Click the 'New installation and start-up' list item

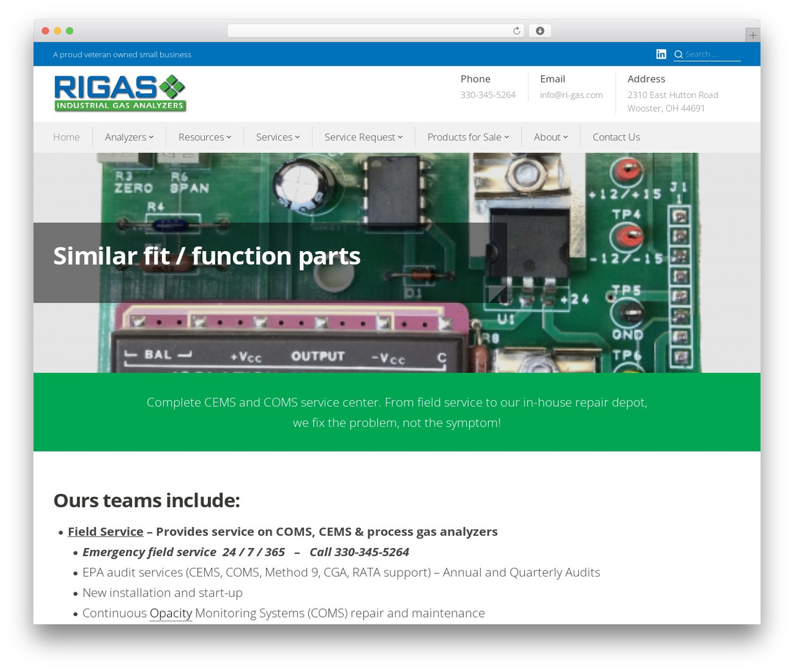coord(163,593)
